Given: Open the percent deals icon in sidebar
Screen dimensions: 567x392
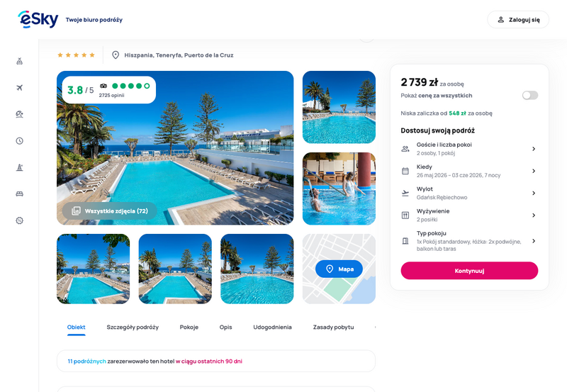Looking at the screenshot, I should 20,220.
